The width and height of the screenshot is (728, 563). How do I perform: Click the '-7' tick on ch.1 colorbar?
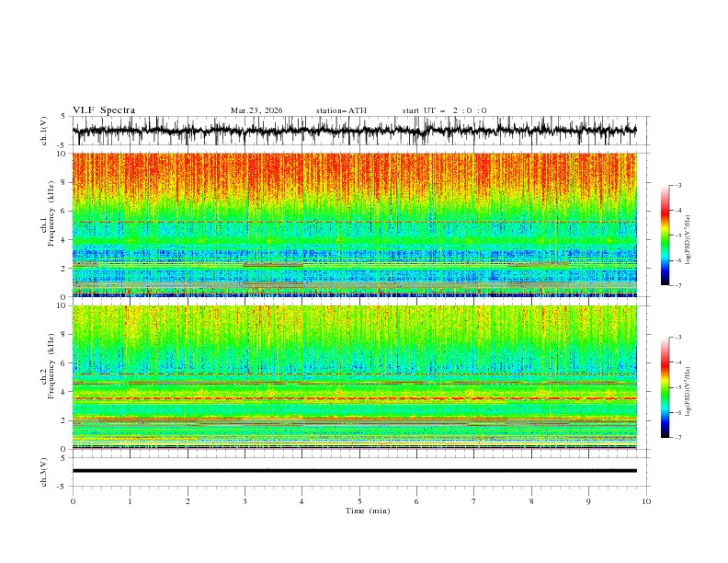(678, 285)
